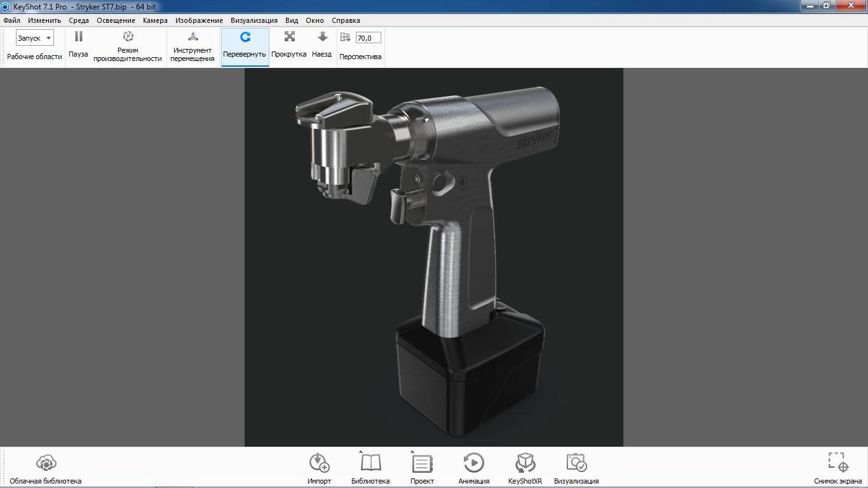This screenshot has width=868, height=488.
Task: Open the Проект panel
Action: pyautogui.click(x=422, y=469)
